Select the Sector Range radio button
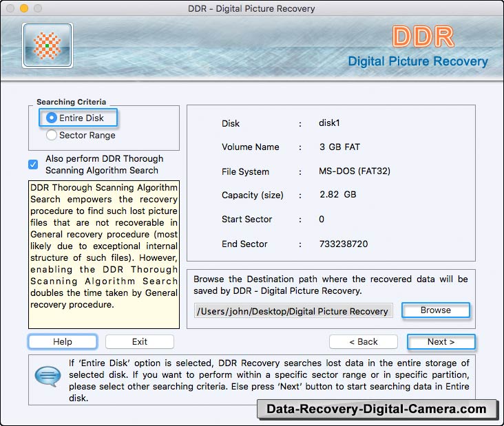Viewport: 504px width, 426px height. click(x=52, y=135)
